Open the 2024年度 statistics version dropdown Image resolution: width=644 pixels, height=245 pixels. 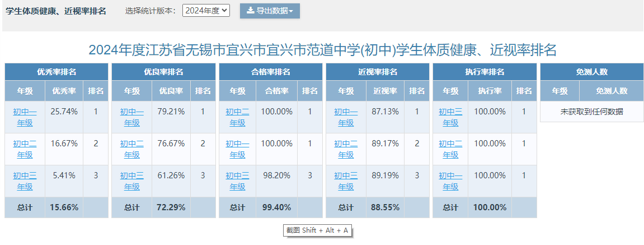[206, 11]
